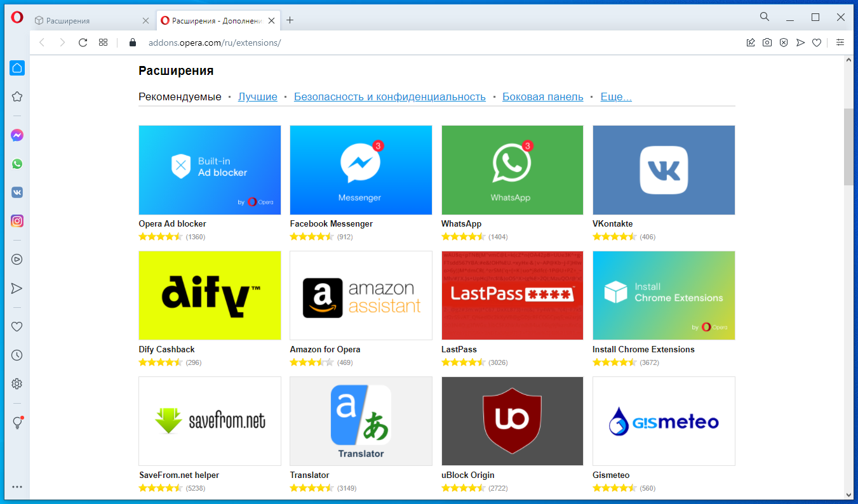Expand the Еще... categories link

tap(616, 96)
